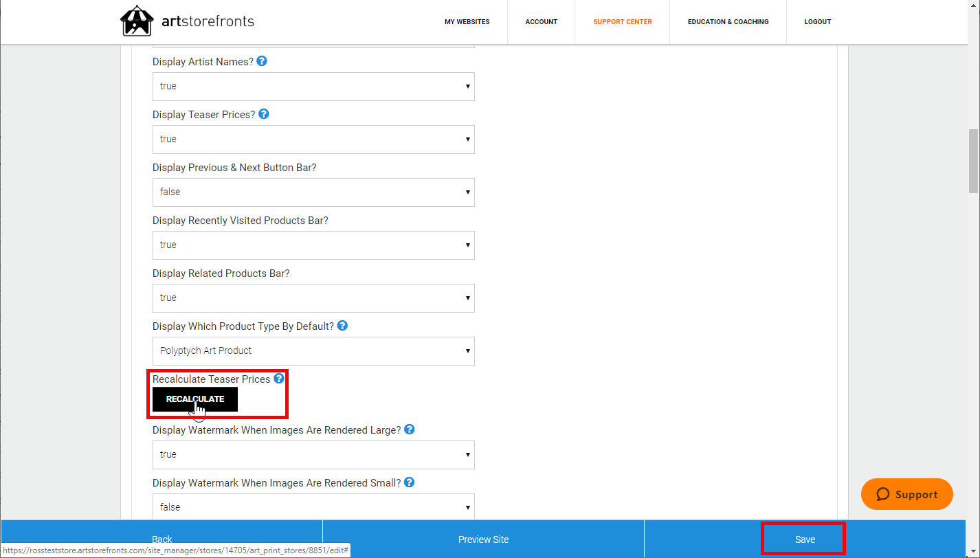Image resolution: width=980 pixels, height=558 pixels.
Task: Click 'Display Previous & Next Button Bar?' label
Action: coord(234,168)
